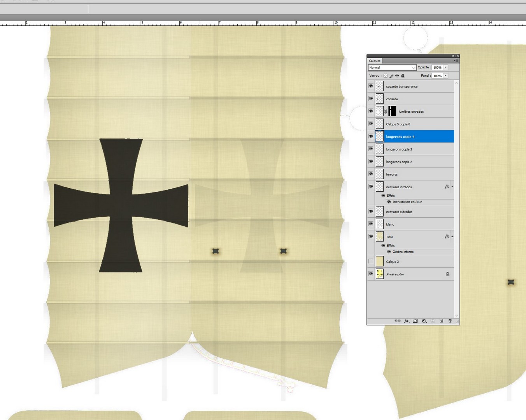526x420 pixels.
Task: Select the Calque 5 copie 8 layer name
Action: (x=398, y=124)
